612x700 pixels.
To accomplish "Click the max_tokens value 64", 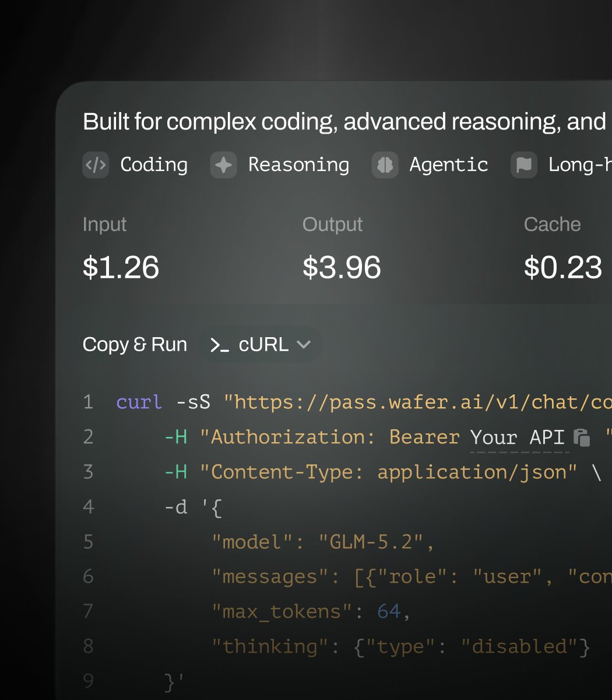I will [389, 611].
